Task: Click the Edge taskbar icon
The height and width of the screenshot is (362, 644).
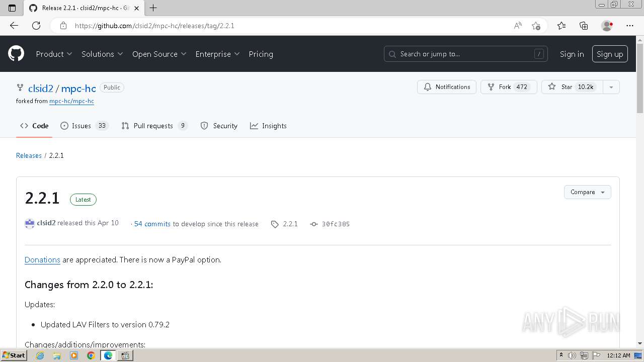Action: (108, 355)
